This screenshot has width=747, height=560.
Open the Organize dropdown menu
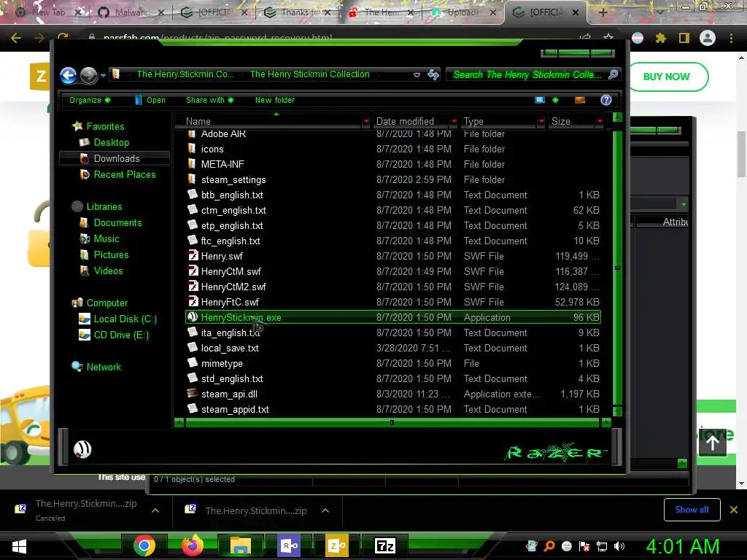pos(90,100)
